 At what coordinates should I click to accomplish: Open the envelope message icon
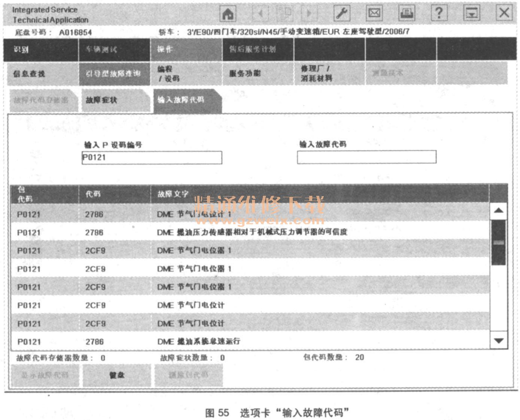tap(374, 13)
